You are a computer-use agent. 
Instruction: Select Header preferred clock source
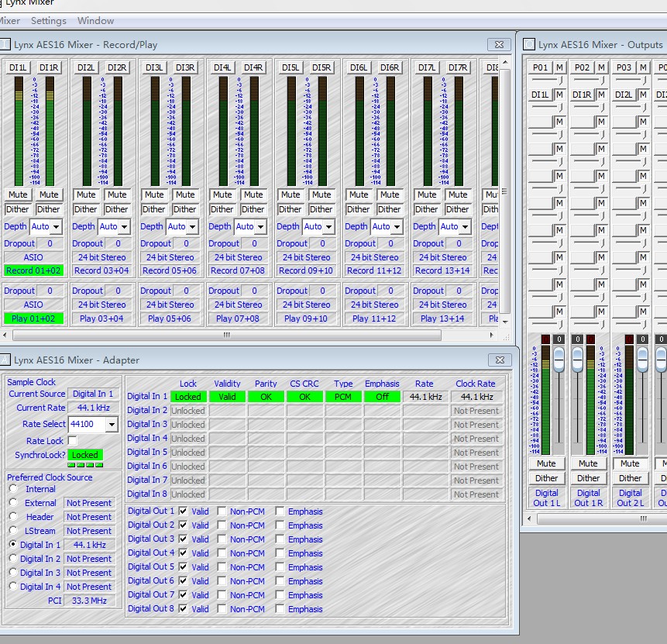coord(13,516)
